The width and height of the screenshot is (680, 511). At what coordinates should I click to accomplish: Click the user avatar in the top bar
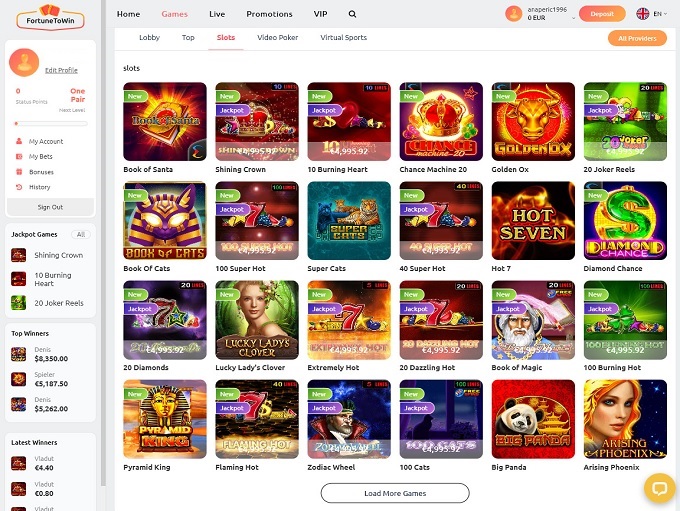coord(513,14)
